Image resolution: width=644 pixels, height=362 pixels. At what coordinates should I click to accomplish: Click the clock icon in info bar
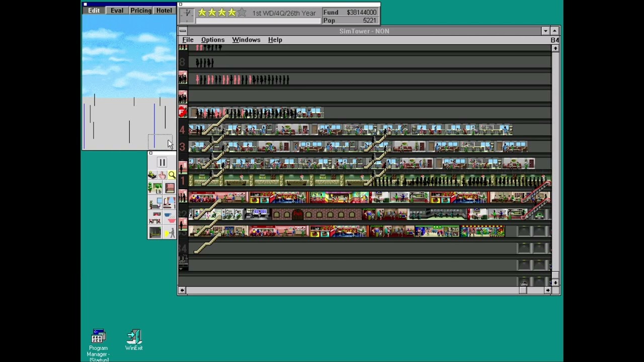tap(187, 15)
